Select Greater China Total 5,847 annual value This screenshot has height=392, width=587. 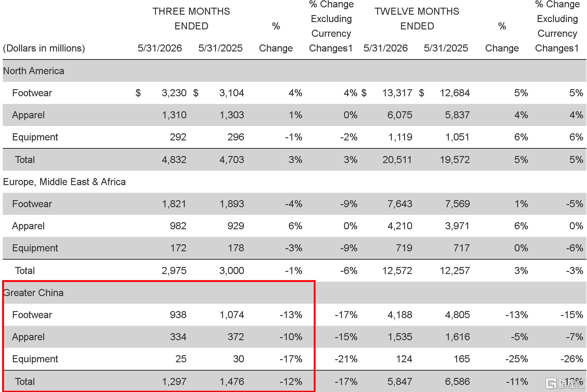pyautogui.click(x=400, y=382)
